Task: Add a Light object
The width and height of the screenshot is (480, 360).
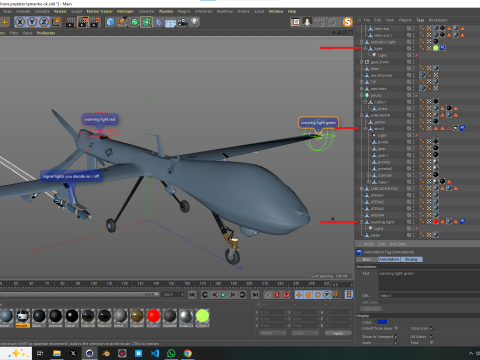Action: tap(194, 22)
